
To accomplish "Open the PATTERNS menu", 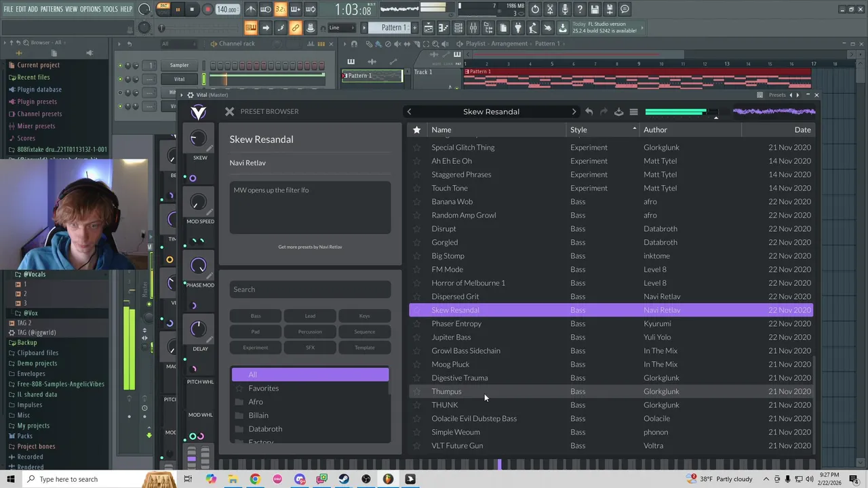I will click(52, 9).
